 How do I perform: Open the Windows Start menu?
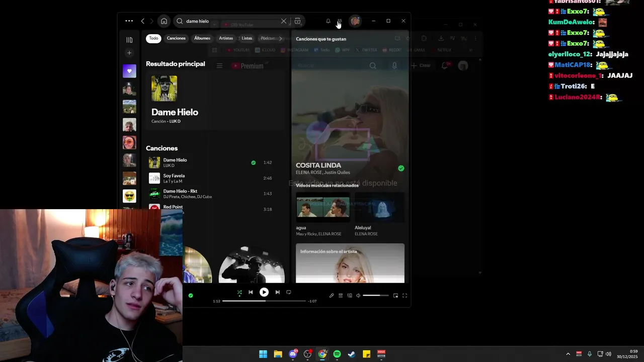(x=263, y=354)
